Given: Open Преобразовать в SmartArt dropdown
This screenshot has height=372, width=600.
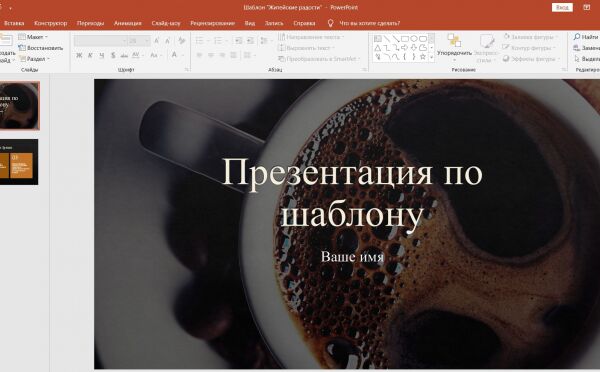Looking at the screenshot, I should [x=319, y=59].
